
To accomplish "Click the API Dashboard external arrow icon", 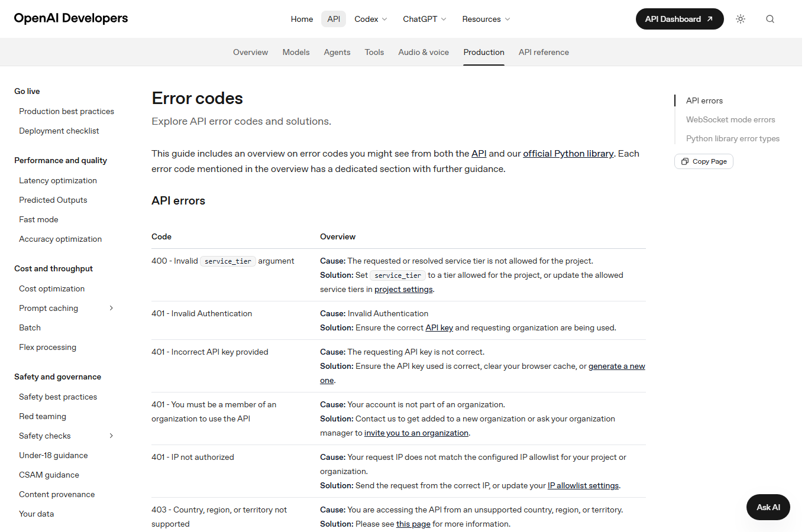I will coord(710,19).
